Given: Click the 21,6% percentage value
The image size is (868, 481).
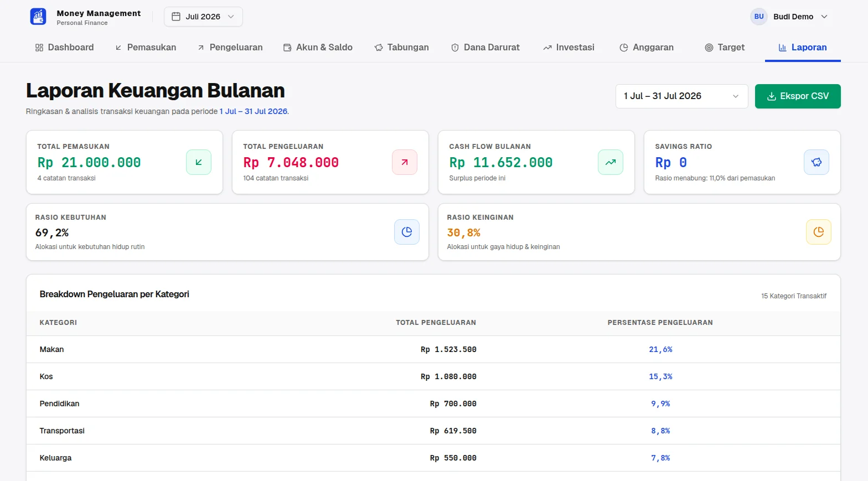Looking at the screenshot, I should [x=660, y=349].
